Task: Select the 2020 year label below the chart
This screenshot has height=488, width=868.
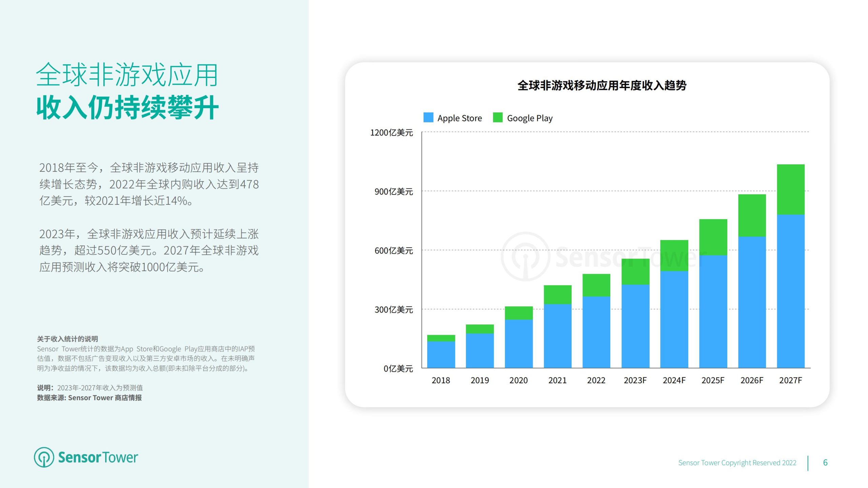Action: pos(518,381)
